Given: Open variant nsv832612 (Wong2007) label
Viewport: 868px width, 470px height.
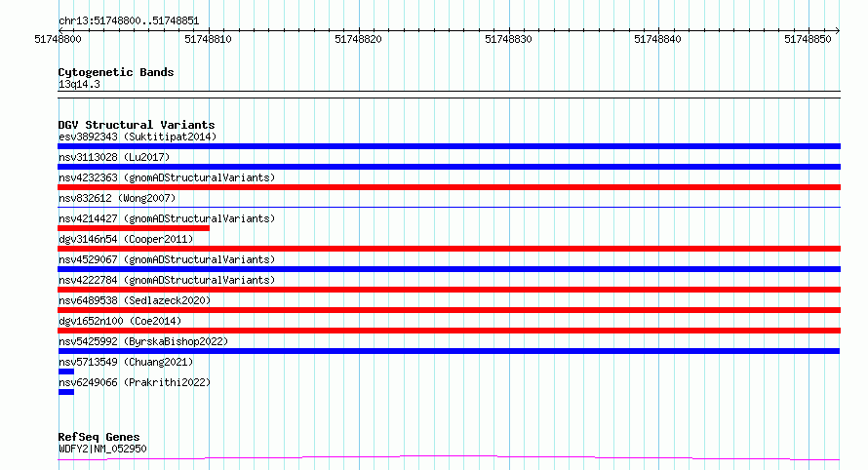Looking at the screenshot, I should pyautogui.click(x=117, y=198).
